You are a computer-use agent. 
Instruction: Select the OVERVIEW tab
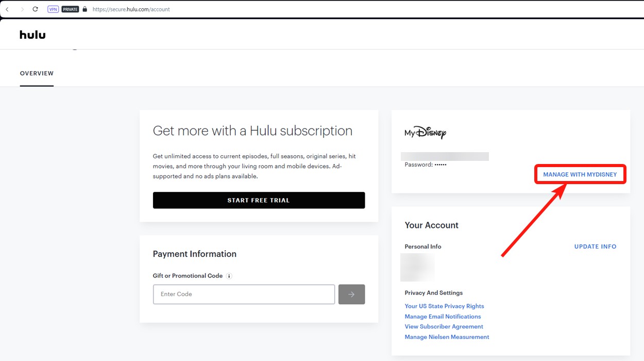[36, 73]
